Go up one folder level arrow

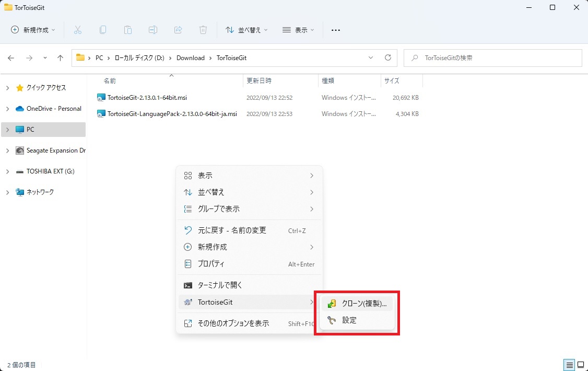click(61, 58)
